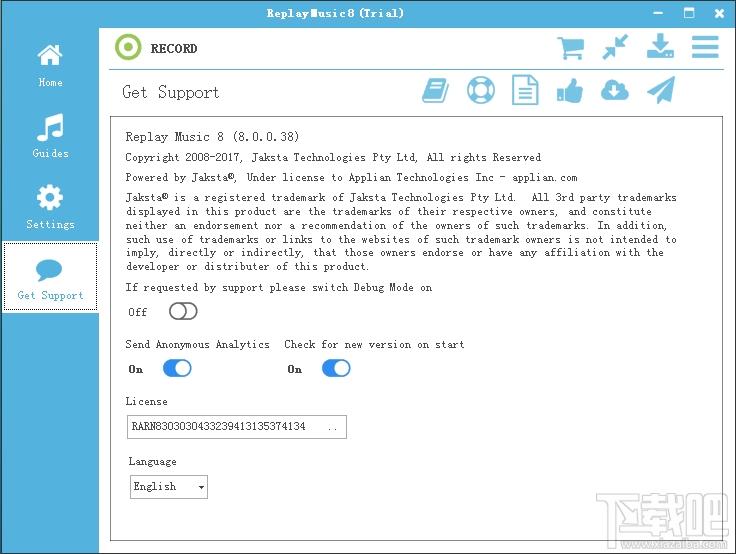Click the paper plane send icon

point(661,90)
